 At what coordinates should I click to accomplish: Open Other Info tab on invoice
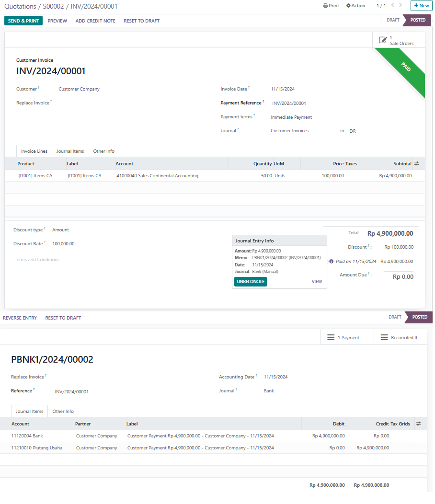(x=103, y=151)
